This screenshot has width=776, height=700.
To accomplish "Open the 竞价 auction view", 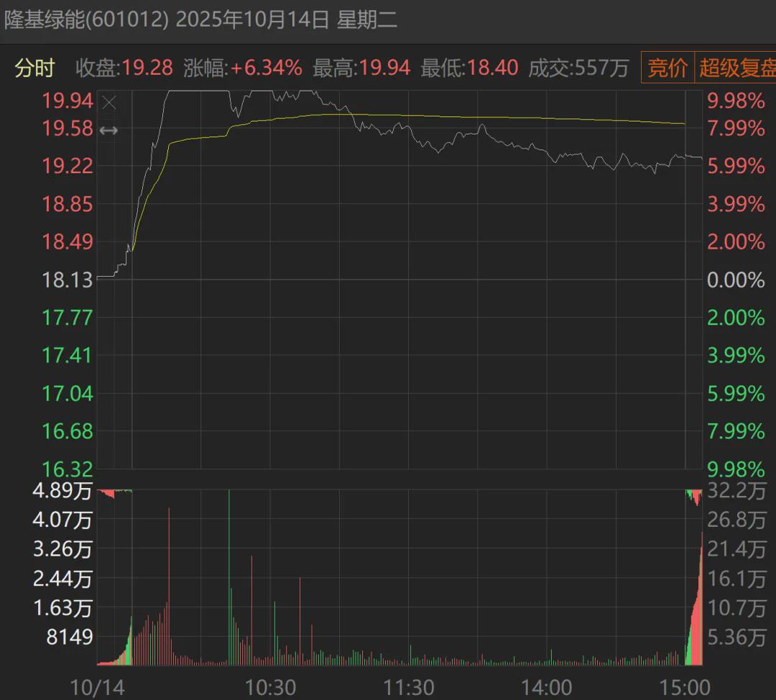I will pos(668,68).
